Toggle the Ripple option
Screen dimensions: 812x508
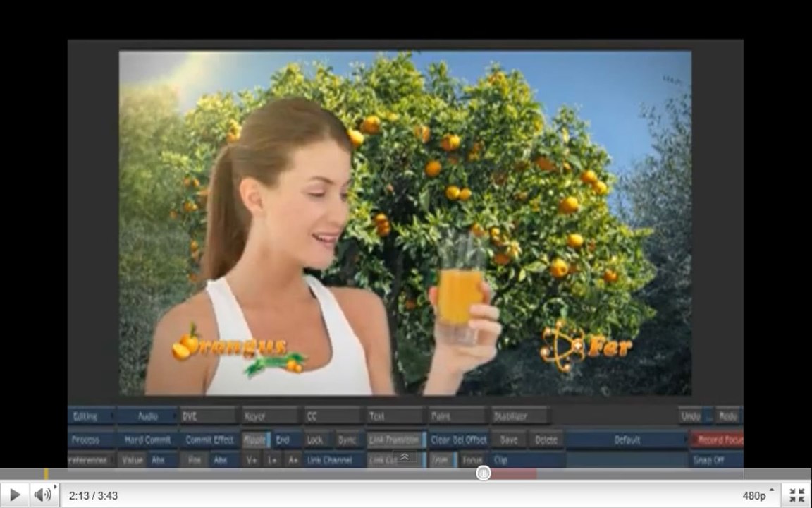256,440
